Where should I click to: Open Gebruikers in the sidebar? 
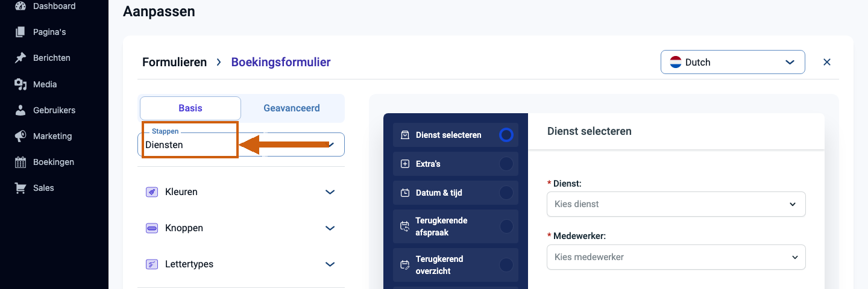click(54, 110)
